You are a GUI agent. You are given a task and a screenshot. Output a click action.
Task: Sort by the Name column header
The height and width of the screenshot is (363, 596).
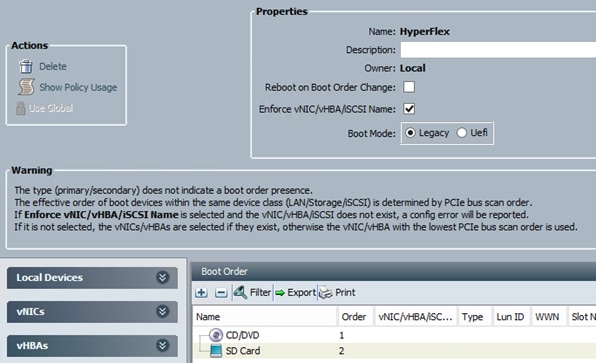pos(265,317)
